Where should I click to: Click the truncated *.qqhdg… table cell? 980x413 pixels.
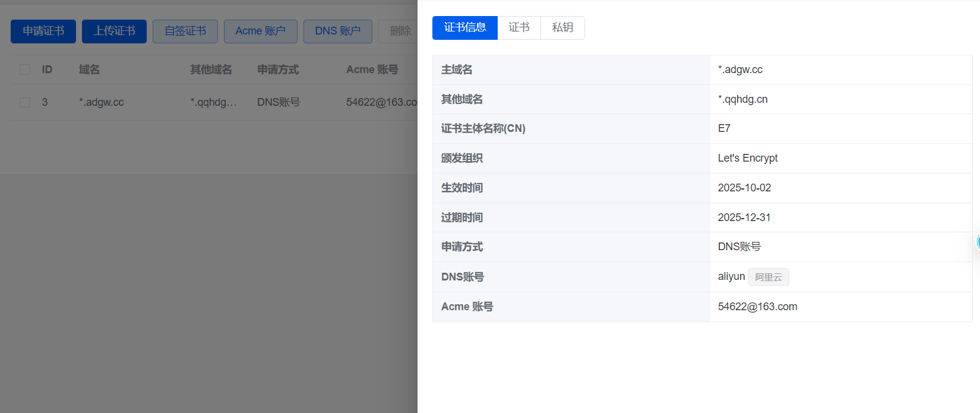(213, 102)
